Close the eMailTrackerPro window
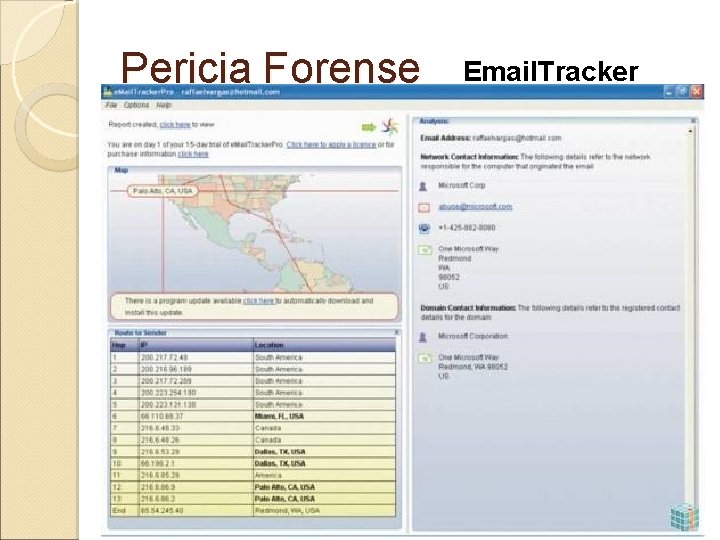The width and height of the screenshot is (720, 540). point(697,91)
